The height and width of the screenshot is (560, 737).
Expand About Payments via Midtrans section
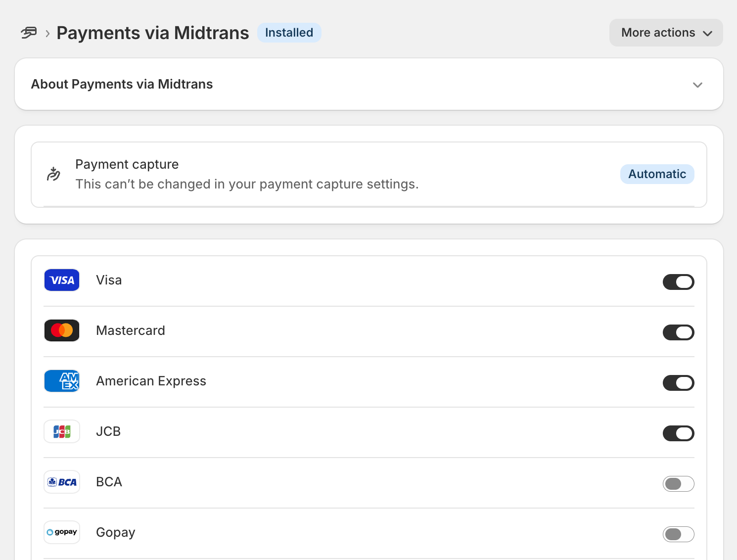(x=369, y=84)
